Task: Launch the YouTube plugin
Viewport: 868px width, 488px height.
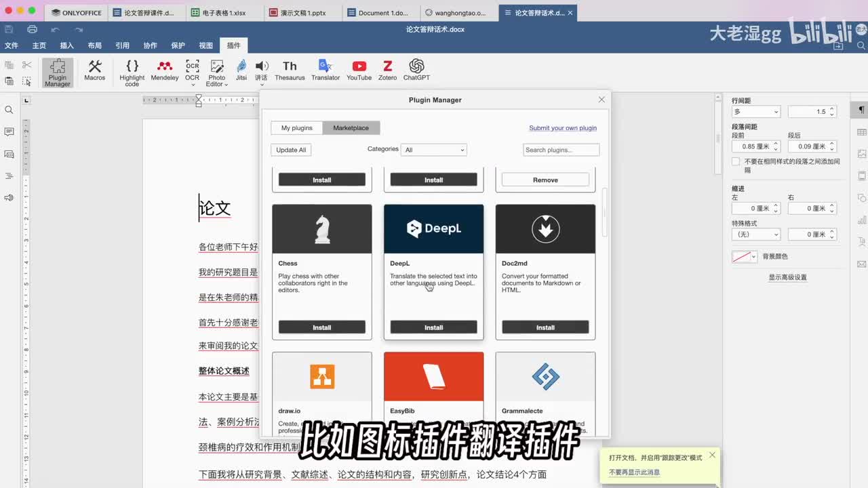Action: tap(359, 70)
